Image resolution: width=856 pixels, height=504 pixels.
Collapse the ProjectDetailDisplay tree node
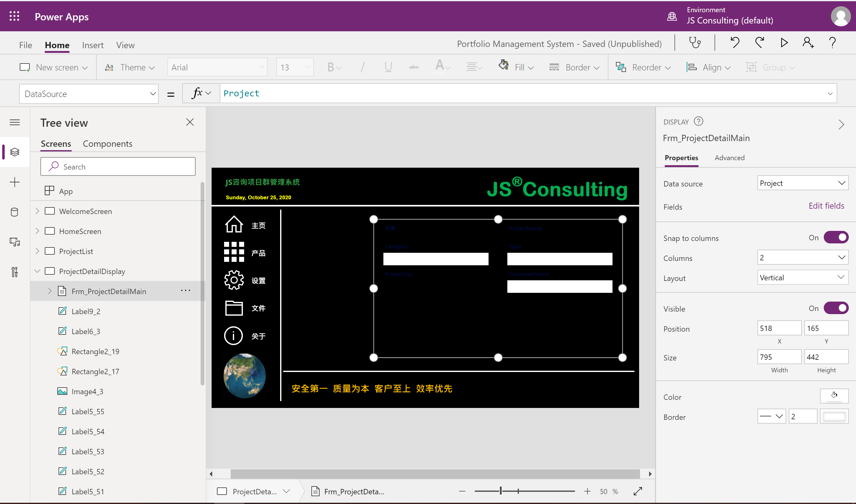click(x=37, y=271)
